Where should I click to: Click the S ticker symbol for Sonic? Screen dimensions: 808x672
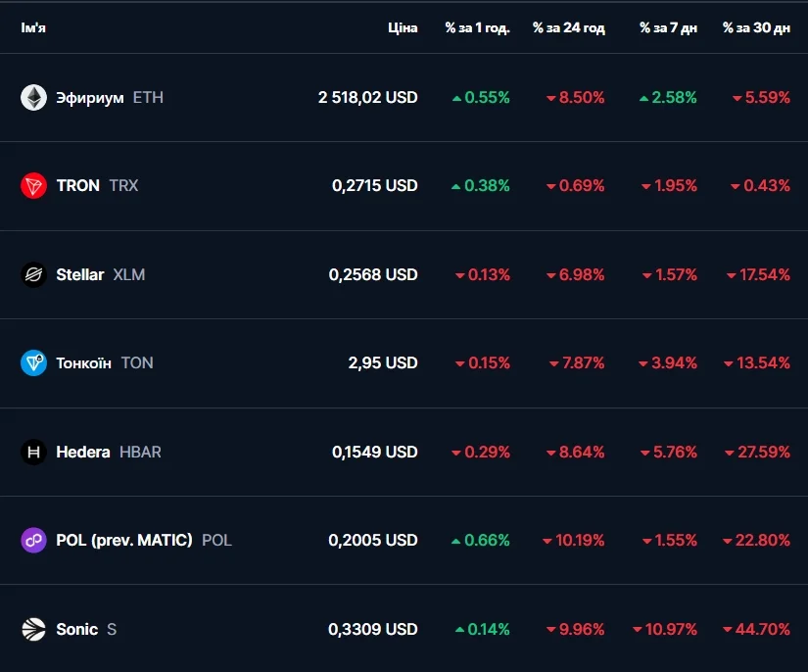coord(112,629)
